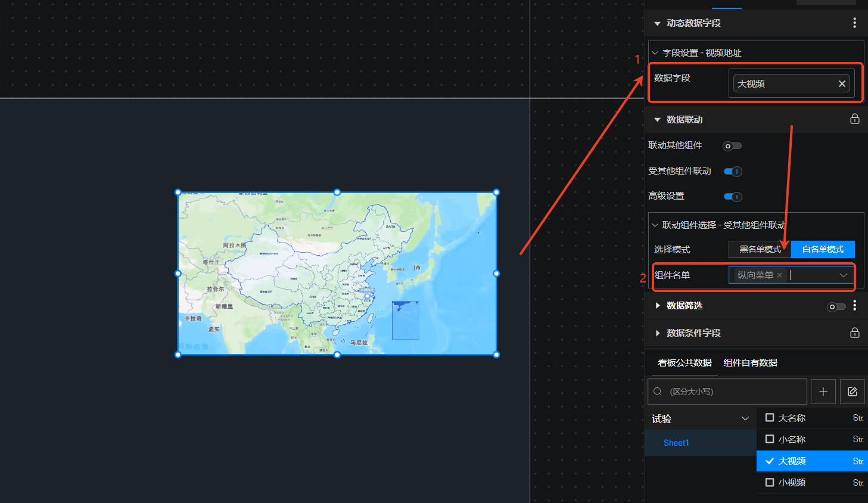Viewport: 868px width, 503px height.
Task: Expand the 数据条件字段 section
Action: (658, 333)
